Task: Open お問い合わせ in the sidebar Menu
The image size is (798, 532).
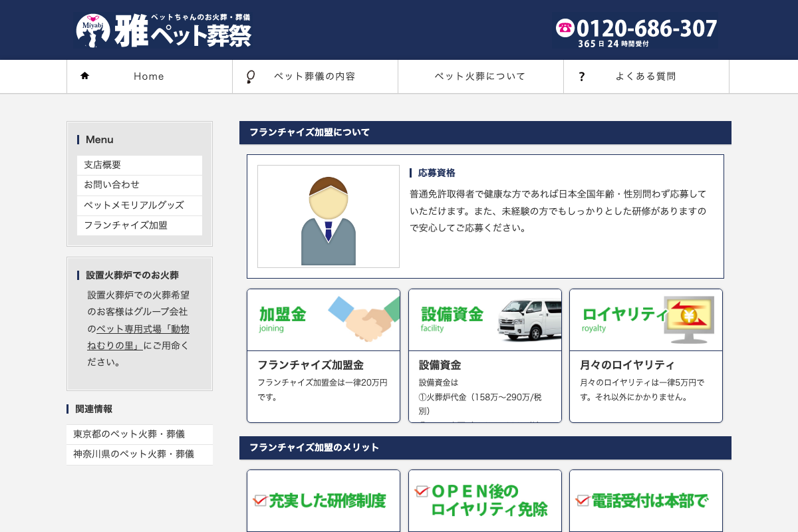Action: pos(140,185)
